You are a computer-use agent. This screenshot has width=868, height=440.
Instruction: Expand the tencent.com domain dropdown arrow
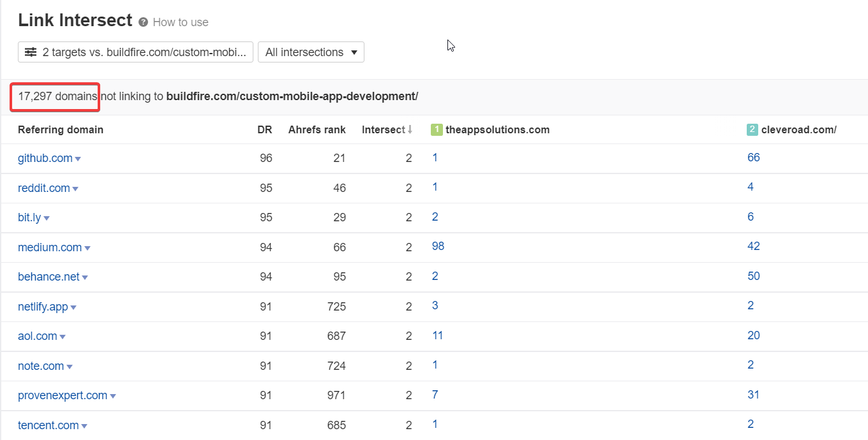84,427
